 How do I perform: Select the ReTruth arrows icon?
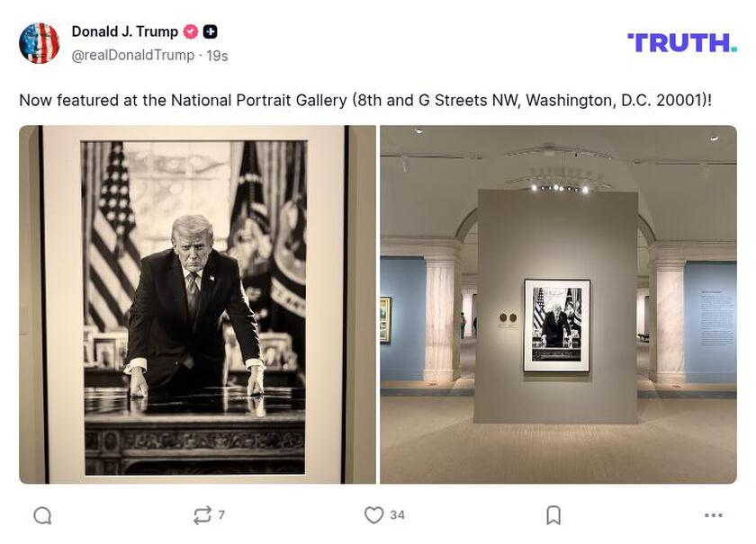click(205, 514)
